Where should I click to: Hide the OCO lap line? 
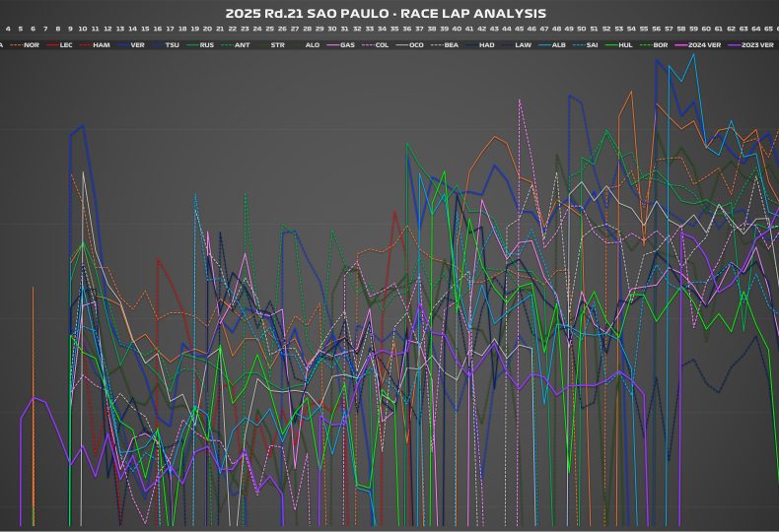(416, 45)
